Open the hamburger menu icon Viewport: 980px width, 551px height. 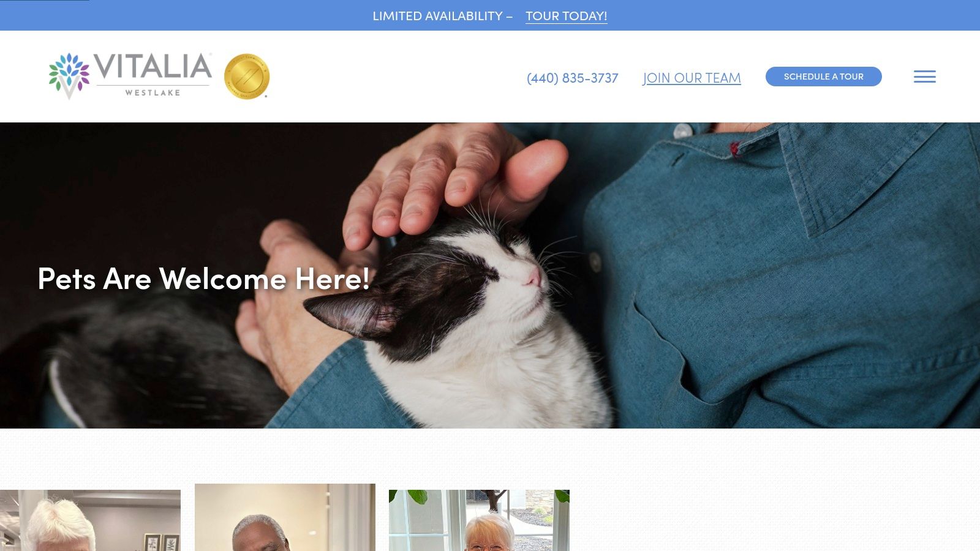tap(924, 77)
